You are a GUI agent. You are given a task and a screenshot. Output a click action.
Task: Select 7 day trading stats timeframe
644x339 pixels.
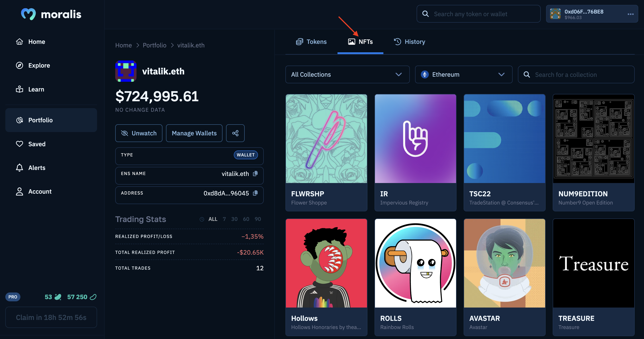[224, 219]
